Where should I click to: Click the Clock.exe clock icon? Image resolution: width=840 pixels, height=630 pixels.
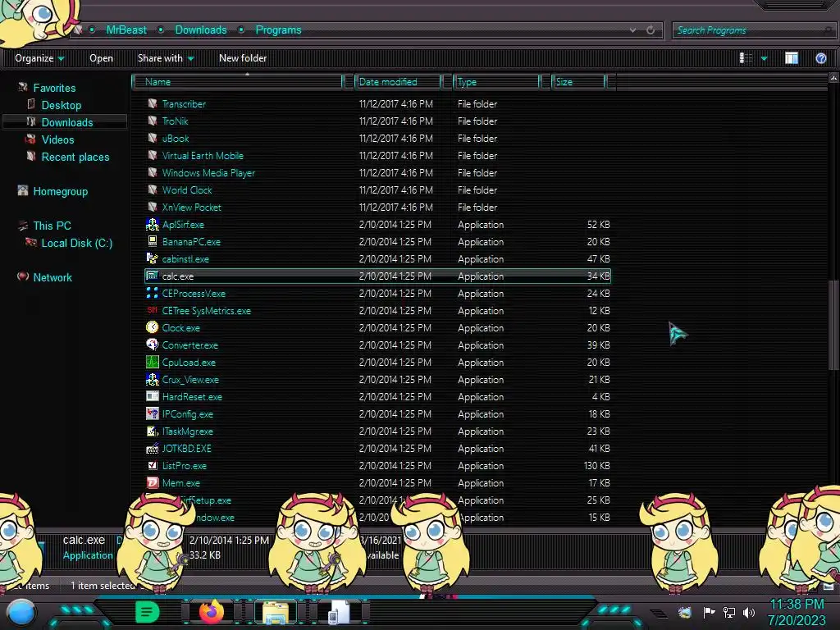pyautogui.click(x=152, y=327)
